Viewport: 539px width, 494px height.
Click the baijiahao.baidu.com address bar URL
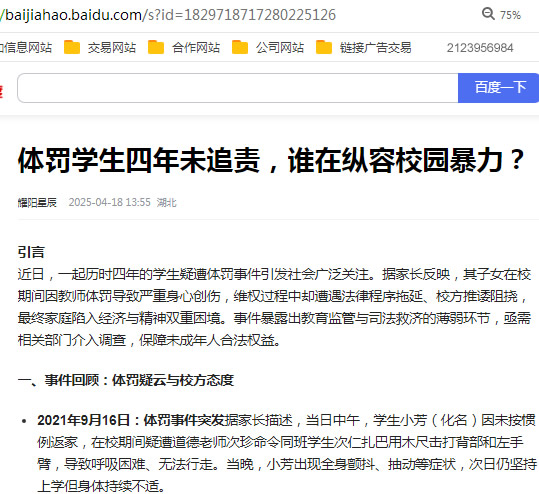click(x=168, y=15)
